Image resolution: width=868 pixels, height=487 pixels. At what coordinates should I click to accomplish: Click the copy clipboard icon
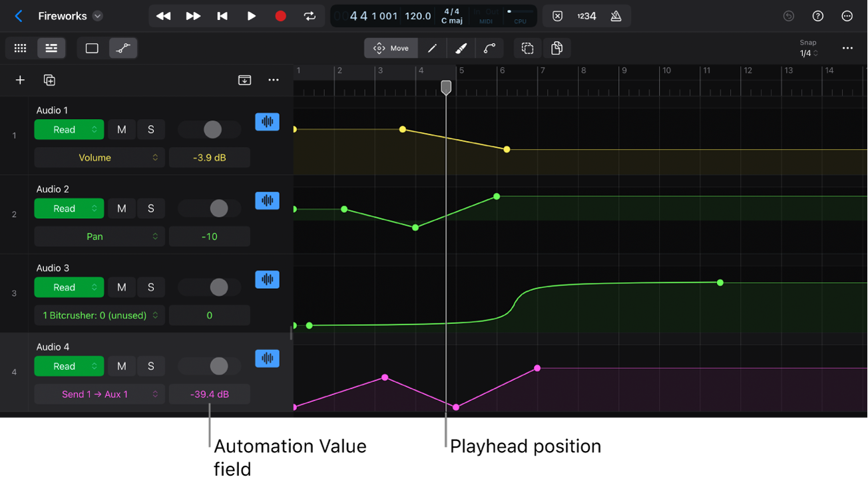coord(556,48)
